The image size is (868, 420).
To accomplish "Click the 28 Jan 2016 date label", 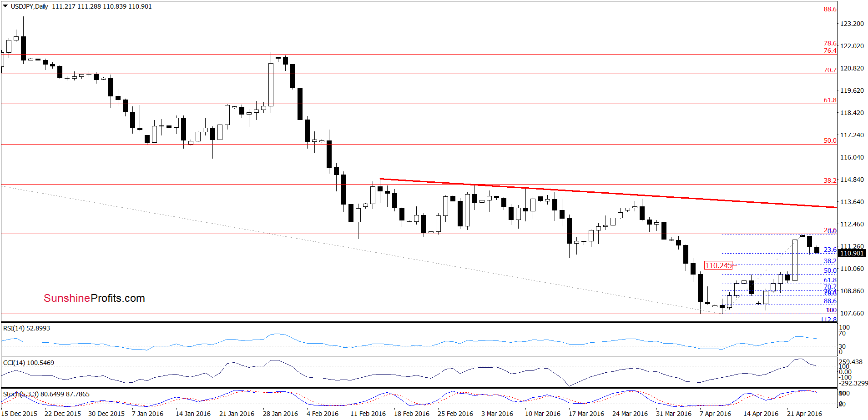I will tap(281, 414).
